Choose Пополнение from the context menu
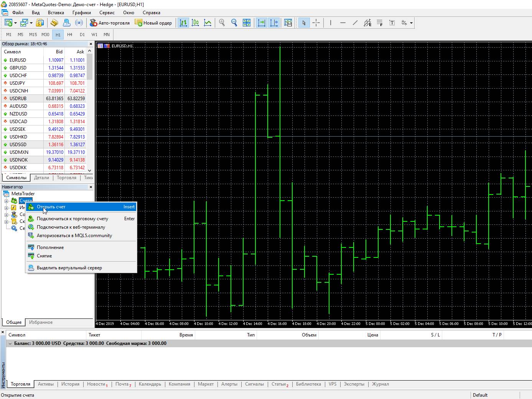Image resolution: width=532 pixels, height=399 pixels. (50, 247)
